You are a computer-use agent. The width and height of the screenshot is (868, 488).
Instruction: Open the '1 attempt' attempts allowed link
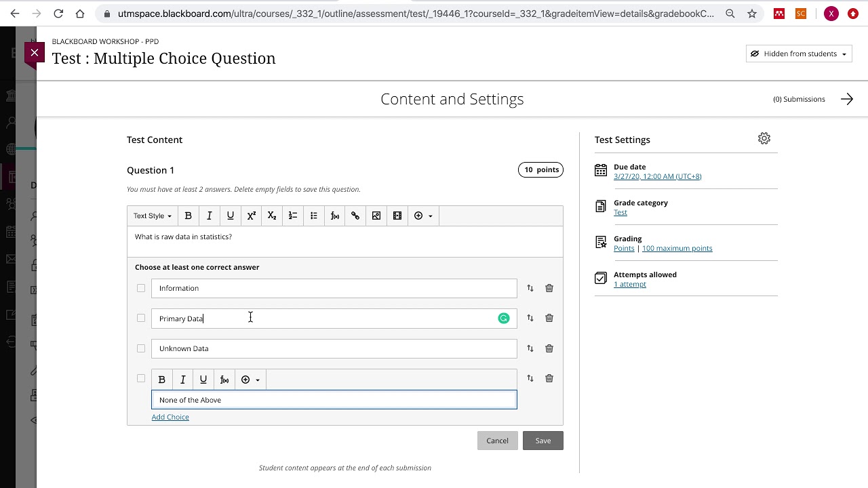pos(630,284)
